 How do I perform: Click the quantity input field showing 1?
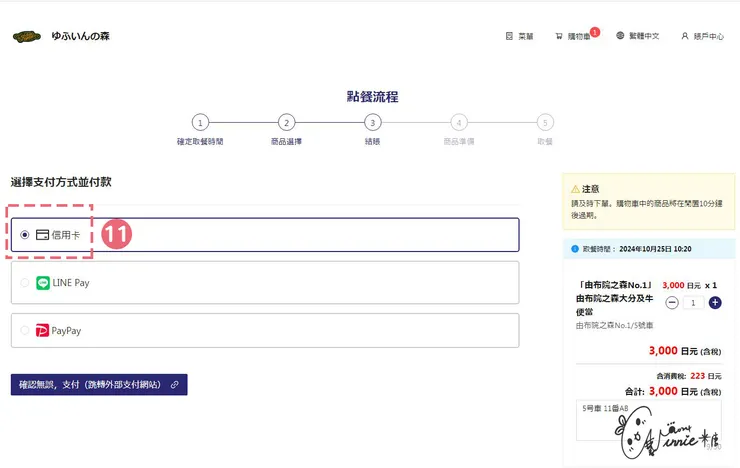coord(693,302)
